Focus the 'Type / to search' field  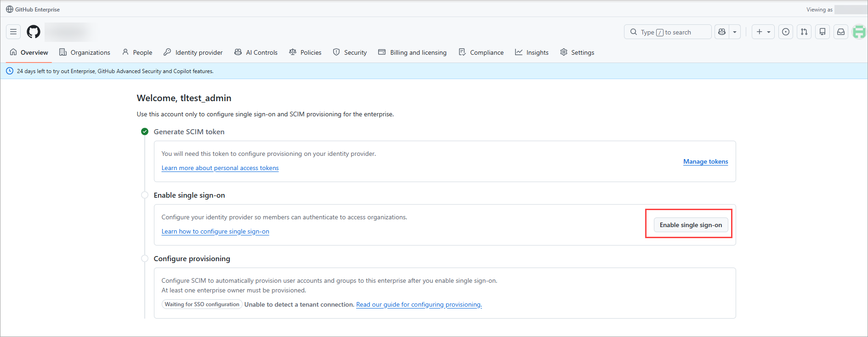[668, 32]
